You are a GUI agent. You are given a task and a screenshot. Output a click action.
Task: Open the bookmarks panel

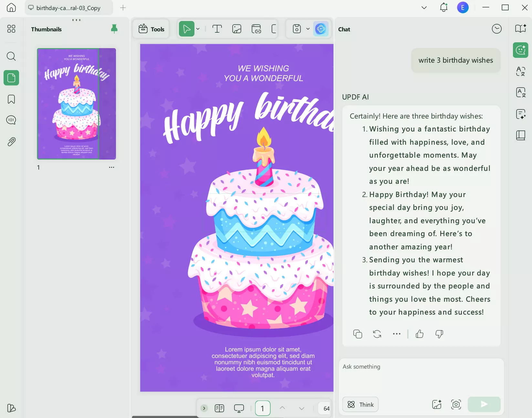pyautogui.click(x=11, y=99)
